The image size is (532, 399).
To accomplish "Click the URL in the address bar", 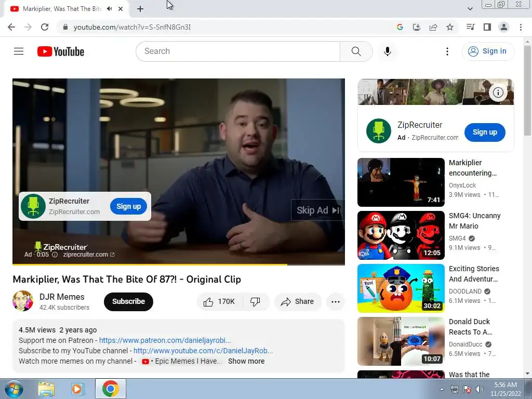I will [132, 27].
